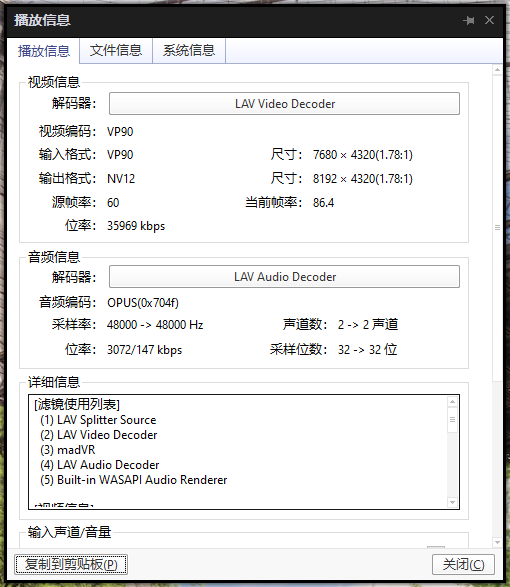Select sample bits 32 -> 32 位
This screenshot has width=510, height=587.
pos(367,350)
